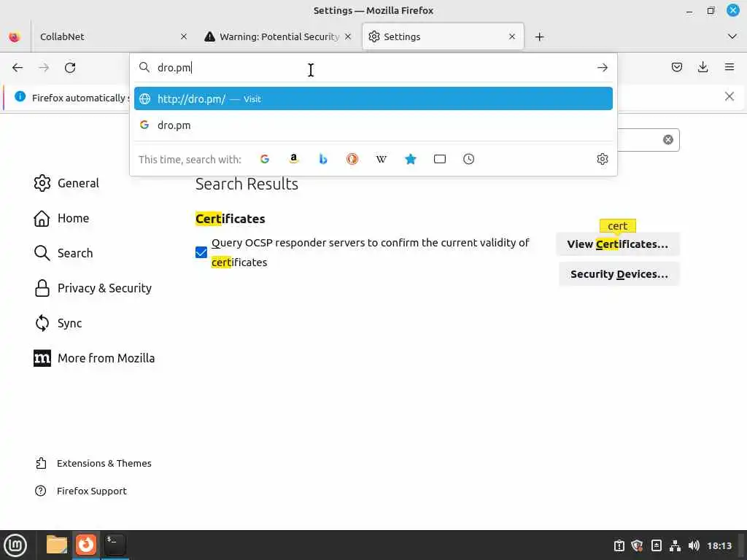
Task: Open a new tab with the plus button
Action: (x=539, y=36)
